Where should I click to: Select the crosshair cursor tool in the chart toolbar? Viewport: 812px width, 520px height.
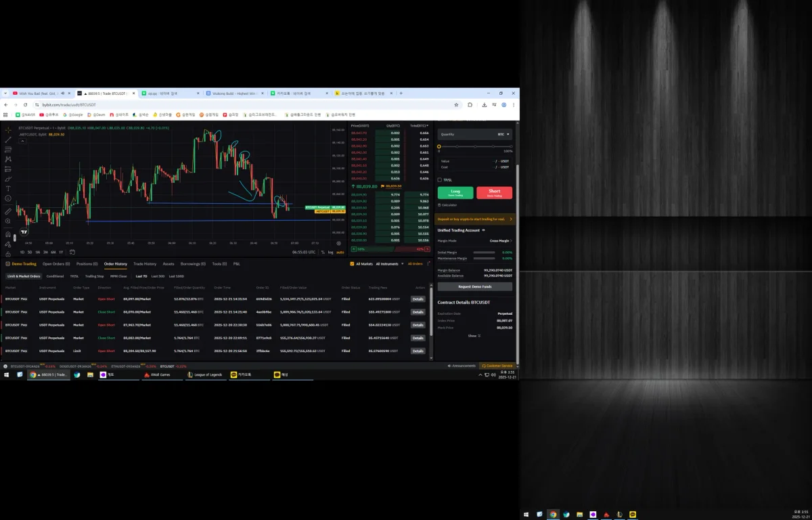click(x=8, y=129)
